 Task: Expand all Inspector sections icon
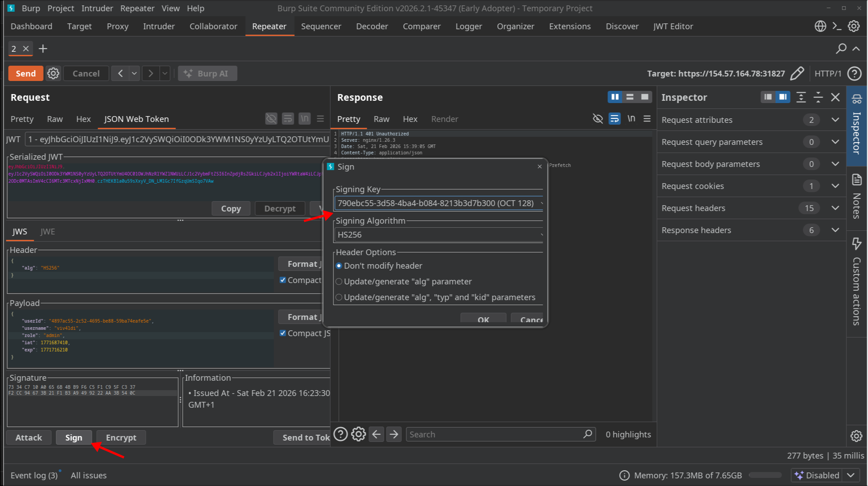pos(801,97)
